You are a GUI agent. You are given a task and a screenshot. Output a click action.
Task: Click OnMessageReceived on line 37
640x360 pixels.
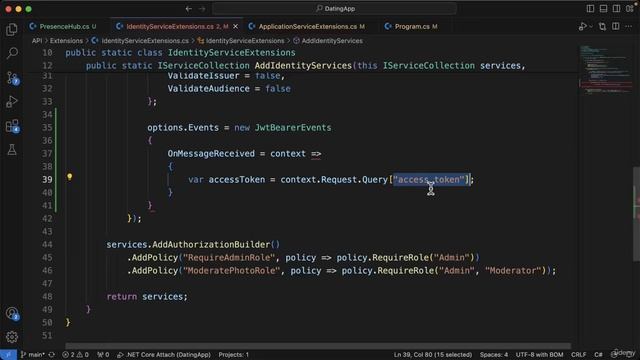tap(211, 154)
